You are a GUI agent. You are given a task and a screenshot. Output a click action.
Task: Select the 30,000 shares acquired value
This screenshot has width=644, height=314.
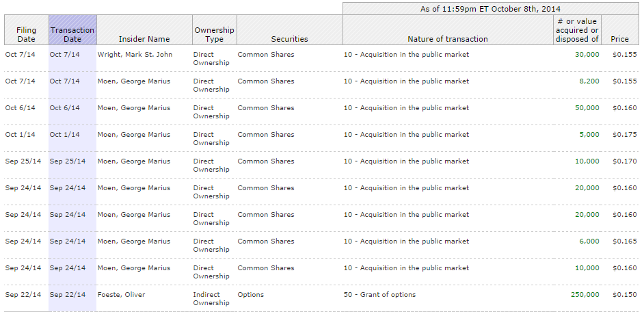click(587, 55)
